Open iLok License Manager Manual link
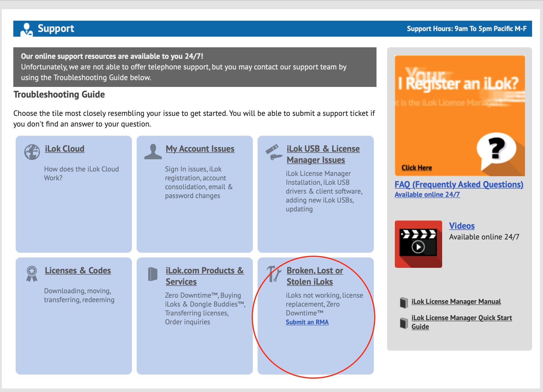 click(x=456, y=302)
